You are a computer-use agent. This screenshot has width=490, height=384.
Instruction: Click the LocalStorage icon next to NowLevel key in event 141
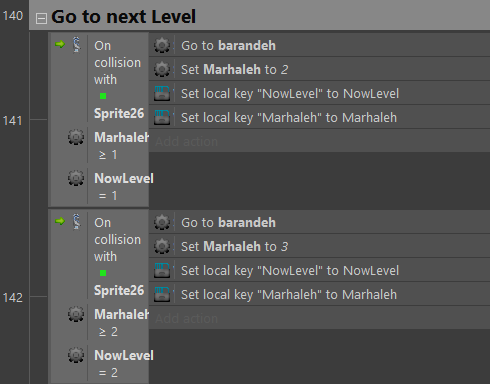tap(162, 93)
